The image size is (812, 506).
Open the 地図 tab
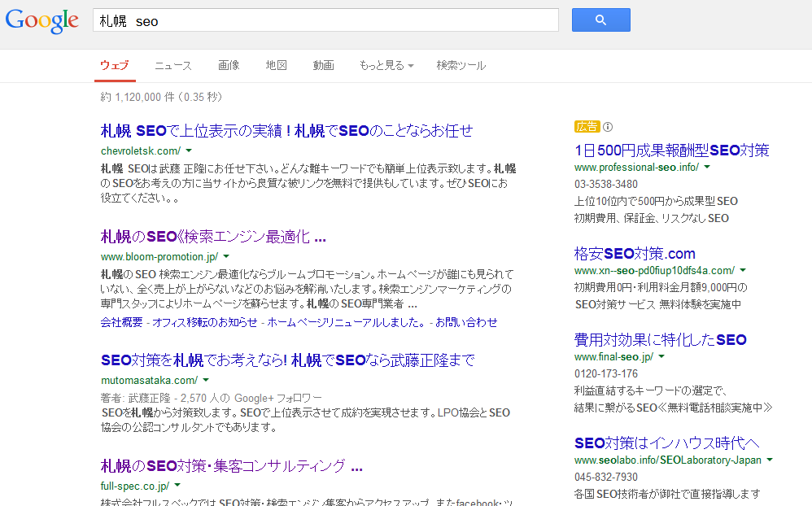pos(276,65)
